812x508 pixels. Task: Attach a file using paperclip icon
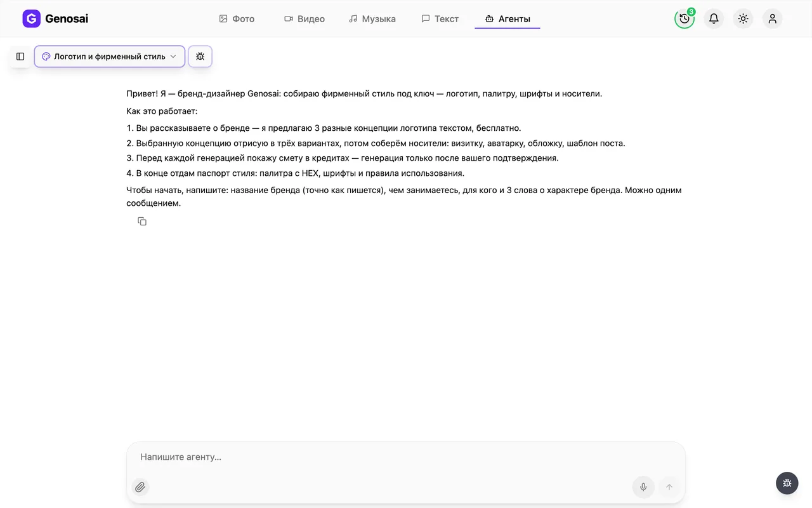coord(140,487)
